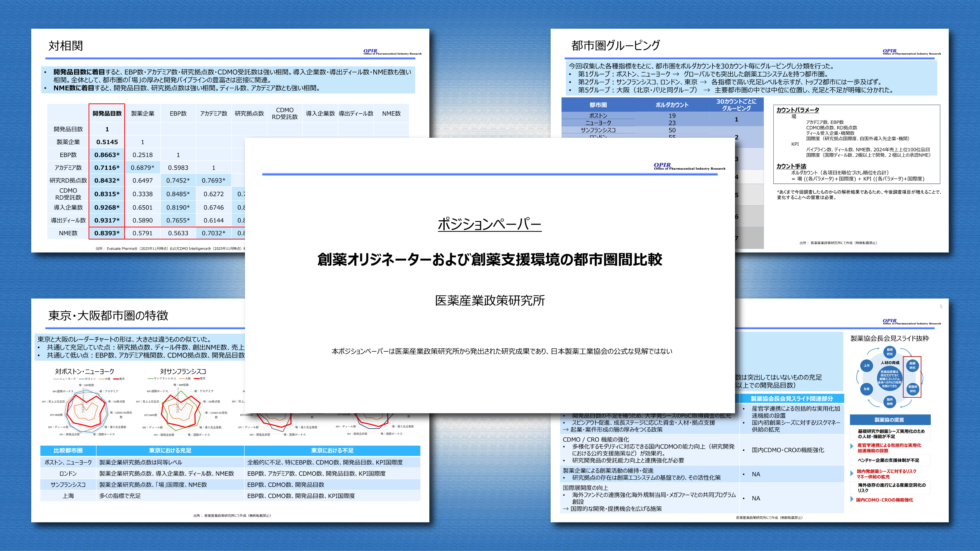Select the 創薬研究 circle node
The image size is (980, 551).
[912, 365]
